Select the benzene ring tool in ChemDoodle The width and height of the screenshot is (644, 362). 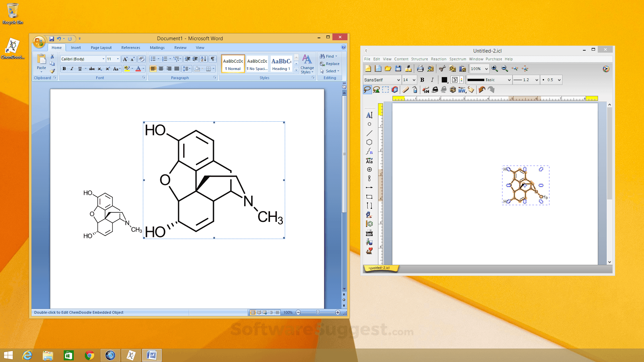click(369, 142)
